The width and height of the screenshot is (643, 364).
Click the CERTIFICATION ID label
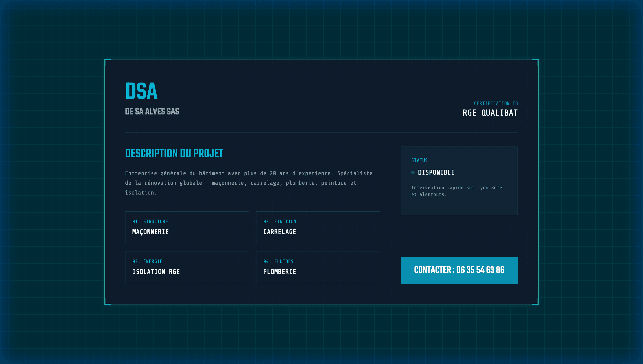click(496, 103)
